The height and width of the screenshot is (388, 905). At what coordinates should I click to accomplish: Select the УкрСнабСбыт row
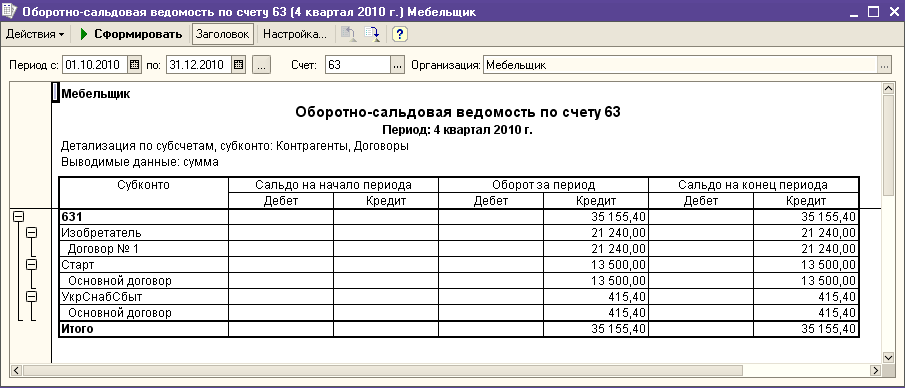click(144, 297)
